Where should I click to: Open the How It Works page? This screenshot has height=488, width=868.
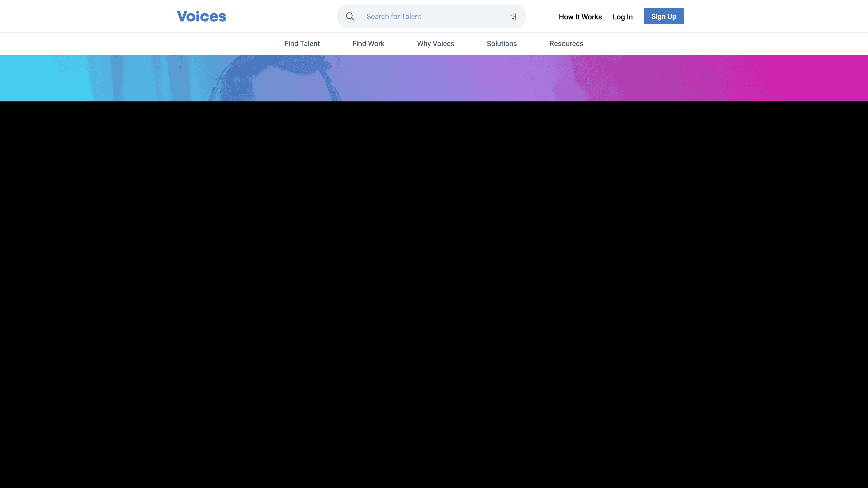pyautogui.click(x=580, y=17)
